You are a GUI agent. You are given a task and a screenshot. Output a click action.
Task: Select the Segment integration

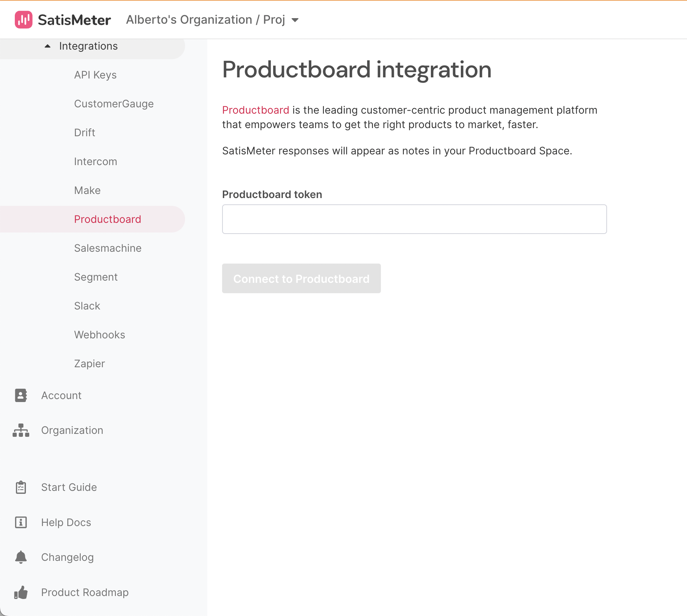[x=95, y=277]
